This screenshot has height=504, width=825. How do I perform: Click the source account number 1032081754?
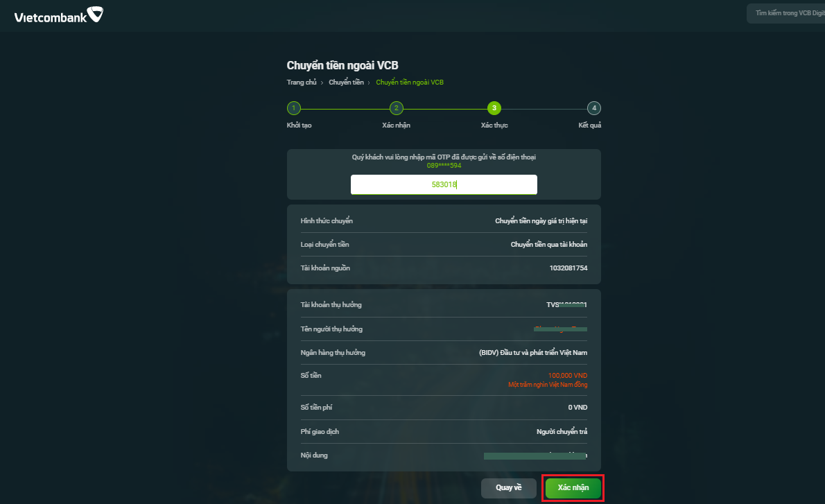[568, 268]
